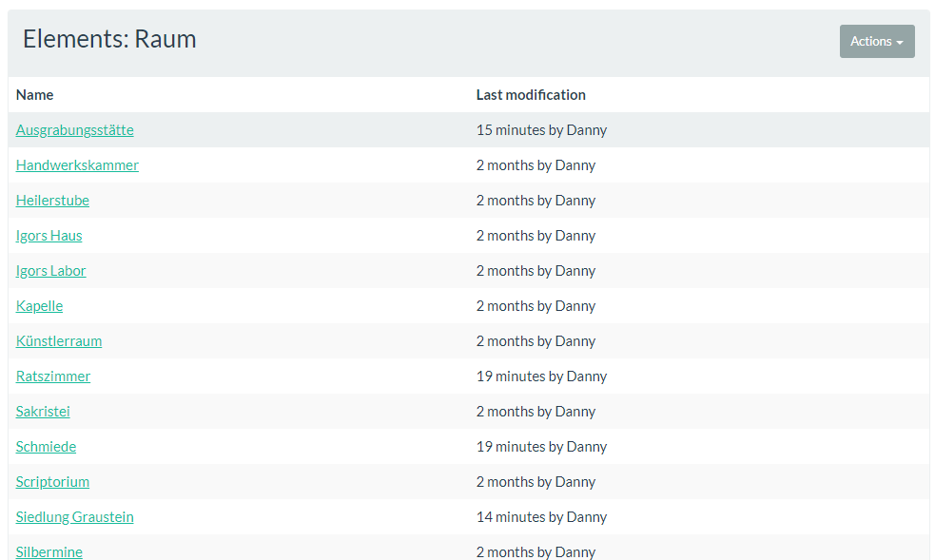Select the Ratszimmer link

pos(53,376)
